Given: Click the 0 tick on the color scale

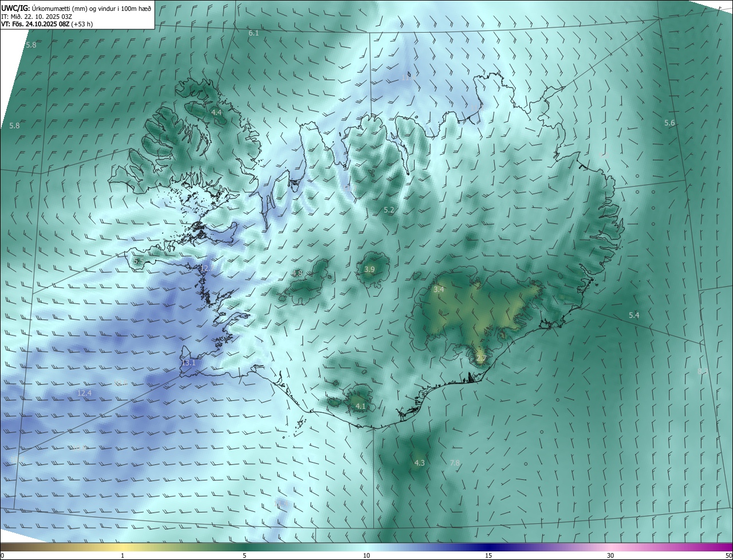Looking at the screenshot, I should tap(2, 555).
